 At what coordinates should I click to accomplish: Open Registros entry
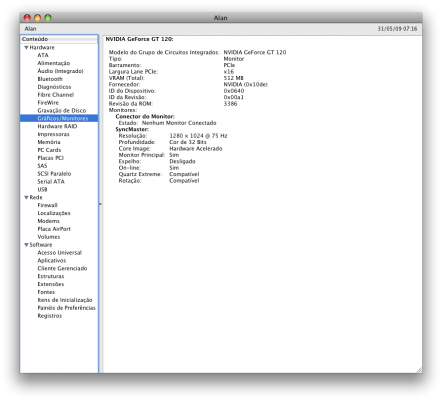(50, 316)
